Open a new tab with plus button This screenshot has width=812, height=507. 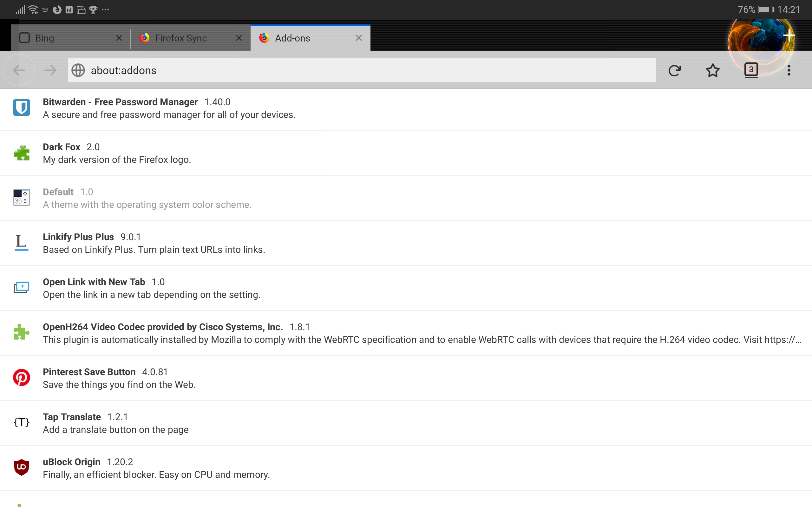789,35
